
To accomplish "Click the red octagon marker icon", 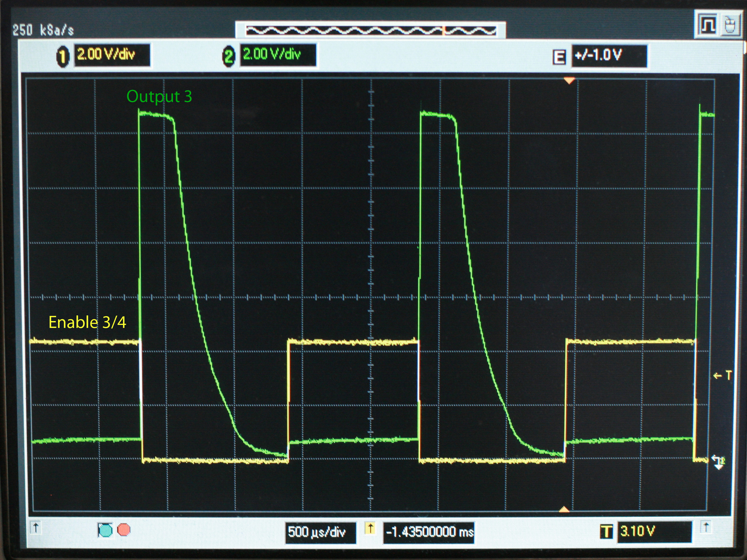I will pos(124,530).
